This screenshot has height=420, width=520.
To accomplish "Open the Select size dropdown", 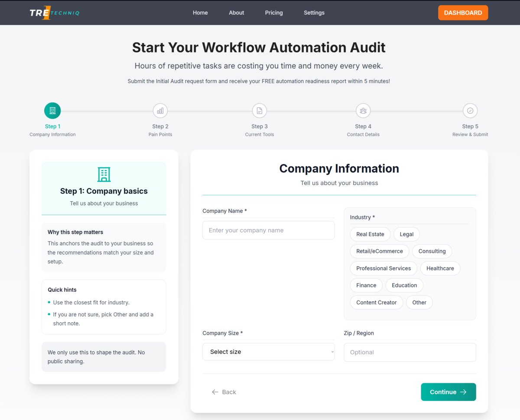I will tap(269, 352).
